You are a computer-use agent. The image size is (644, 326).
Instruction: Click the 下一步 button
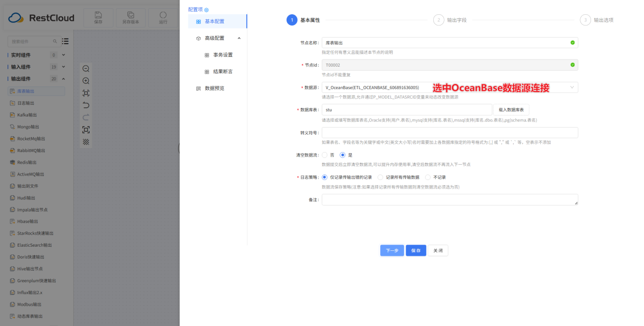pyautogui.click(x=392, y=251)
